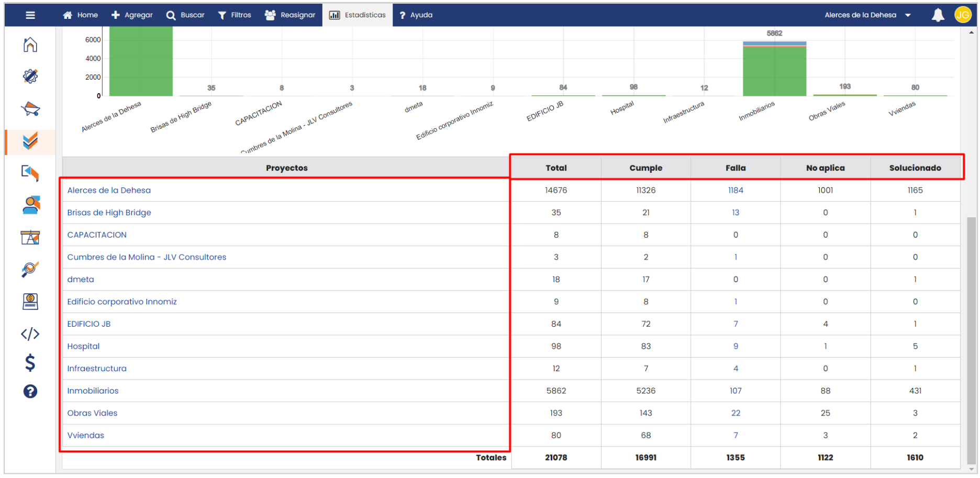Open the notifications bell
The image size is (980, 478).
[938, 15]
